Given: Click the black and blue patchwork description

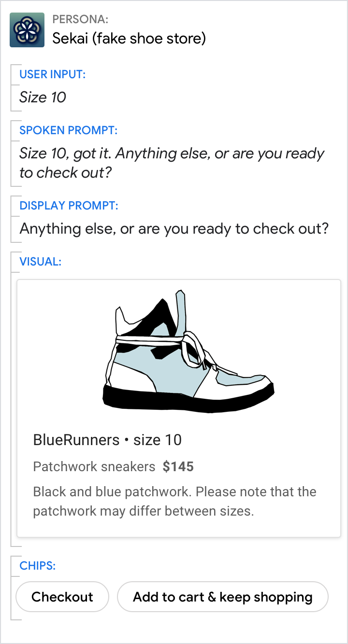Looking at the screenshot, I should 174,501.
